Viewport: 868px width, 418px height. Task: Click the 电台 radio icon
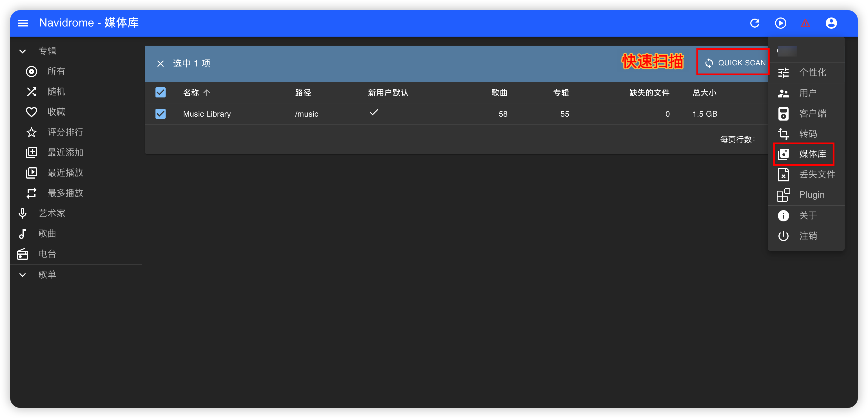(23, 254)
